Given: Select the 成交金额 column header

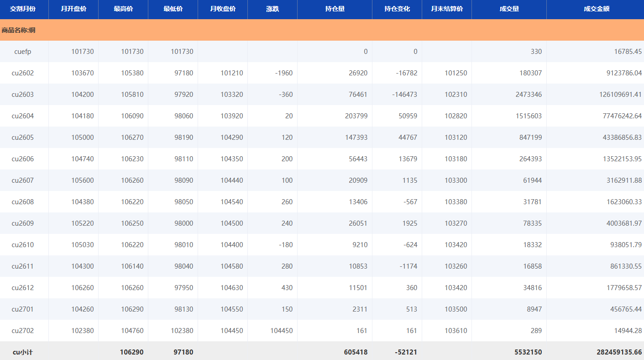Looking at the screenshot, I should [x=596, y=9].
